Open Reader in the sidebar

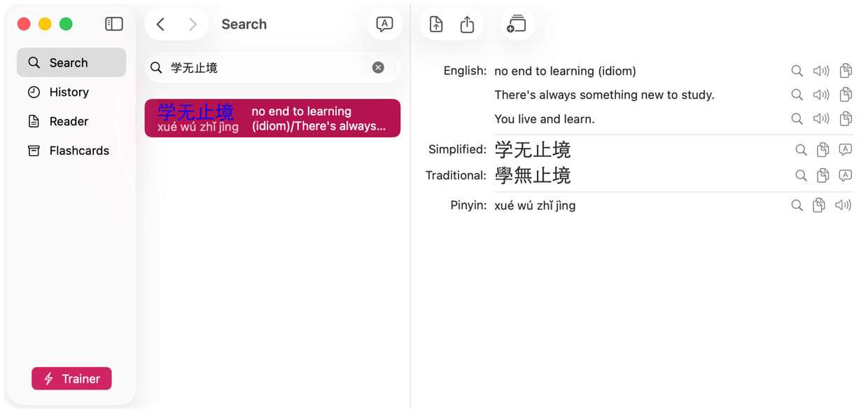[x=71, y=121]
